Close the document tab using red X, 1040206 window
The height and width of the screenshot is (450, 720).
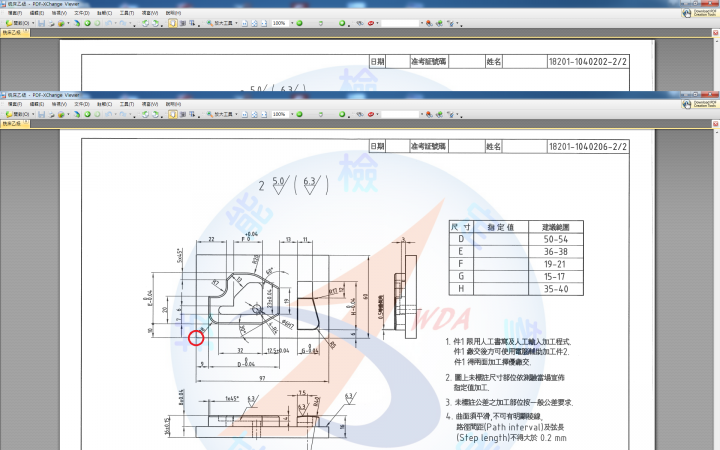click(x=715, y=124)
